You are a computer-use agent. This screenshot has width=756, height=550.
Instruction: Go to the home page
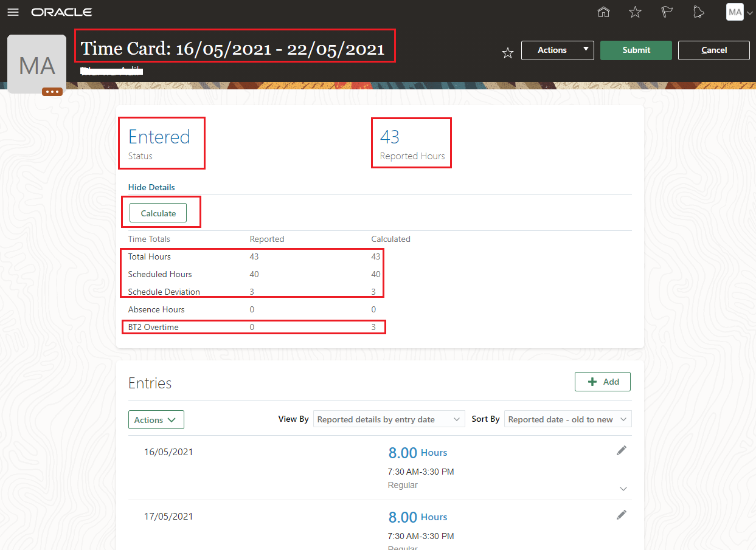point(603,12)
